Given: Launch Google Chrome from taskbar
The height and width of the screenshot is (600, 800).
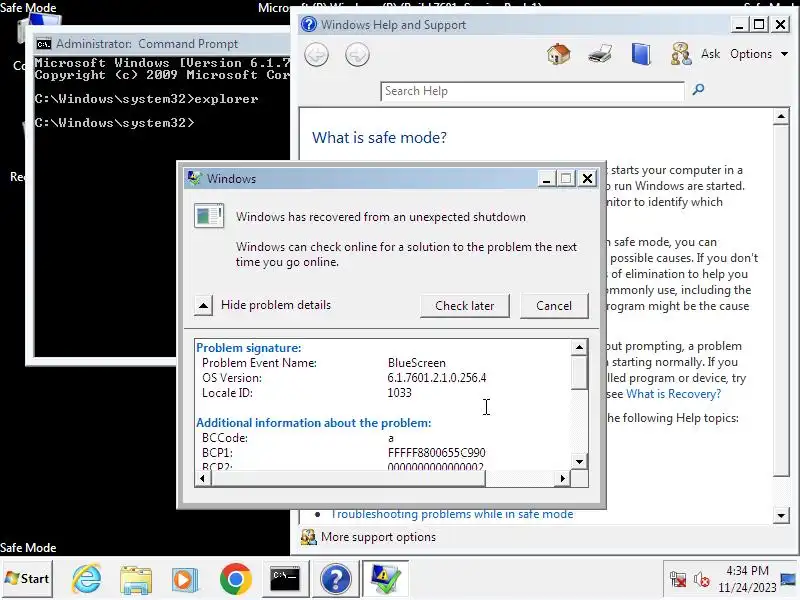Looking at the screenshot, I should [x=235, y=579].
